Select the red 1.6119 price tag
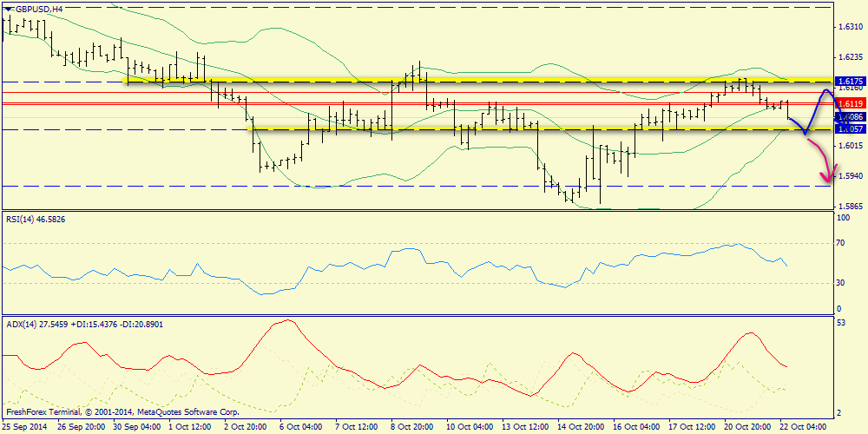Screen dimensions: 868x434 point(851,103)
